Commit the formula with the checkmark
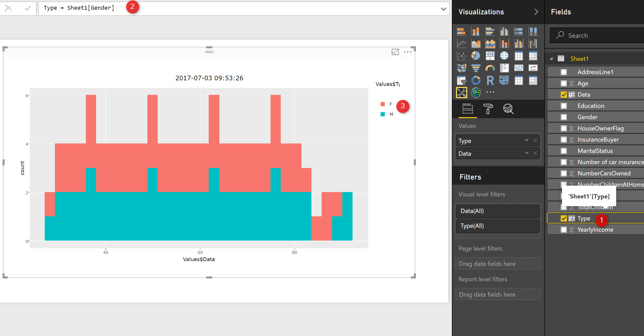 [x=28, y=8]
